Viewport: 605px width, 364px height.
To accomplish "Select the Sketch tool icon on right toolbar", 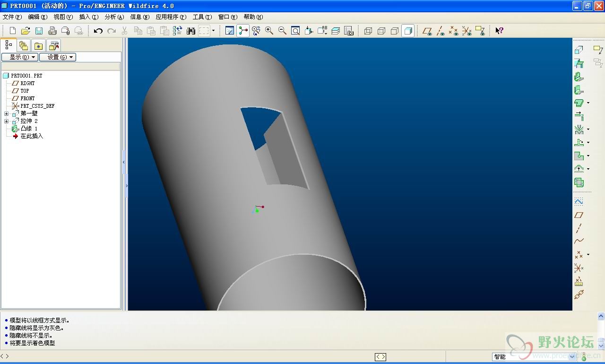I will (x=579, y=202).
